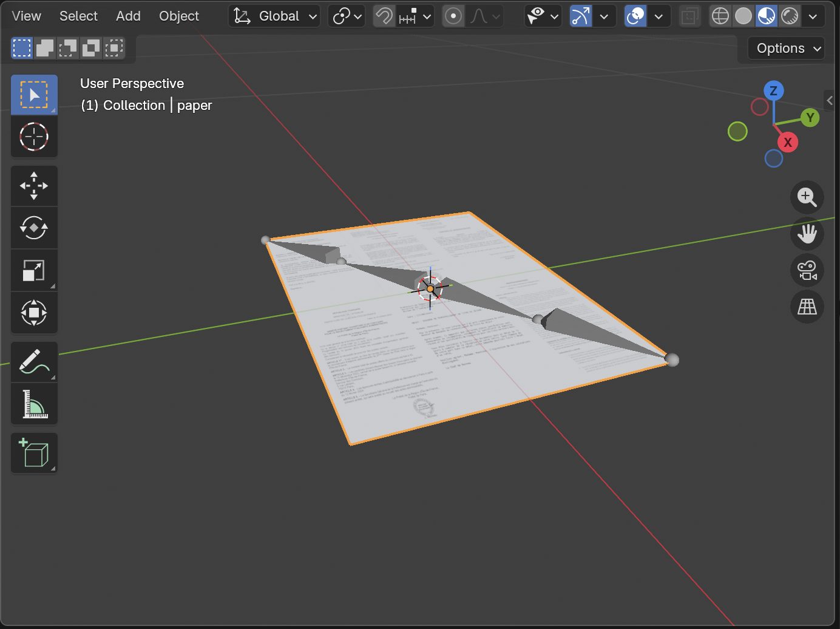Pick the Rotate tool

(x=34, y=228)
